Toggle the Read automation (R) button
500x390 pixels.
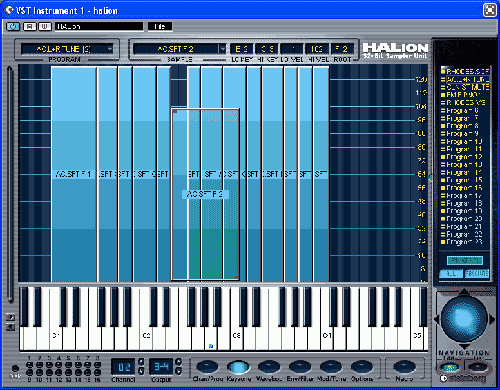point(30,26)
